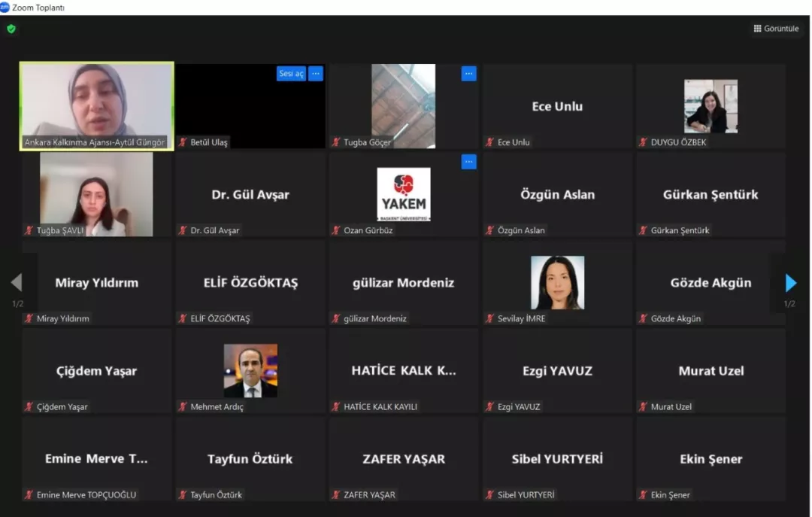Select the YAKEM logo thumbnail

pyautogui.click(x=404, y=194)
